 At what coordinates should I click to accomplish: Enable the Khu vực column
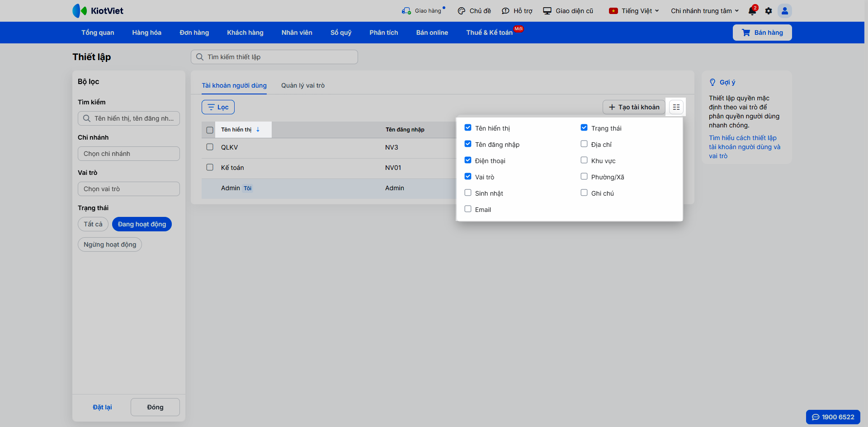pos(584,160)
